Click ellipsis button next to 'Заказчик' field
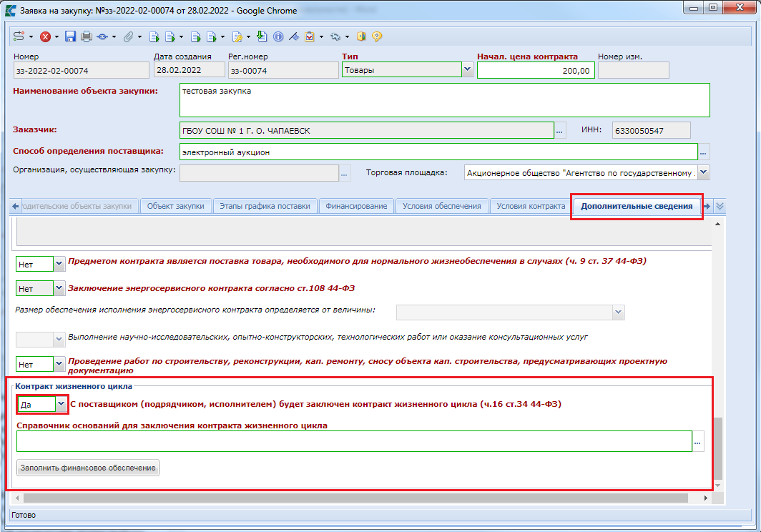 560,130
